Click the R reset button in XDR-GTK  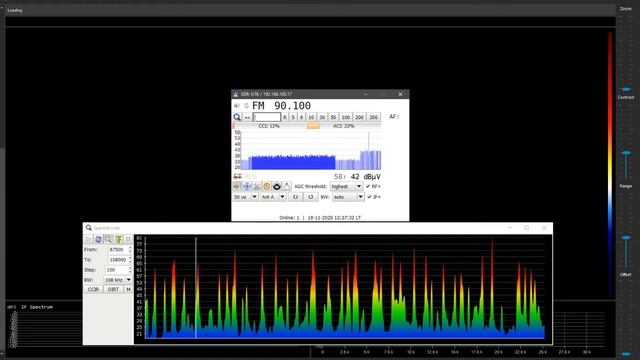click(284, 117)
